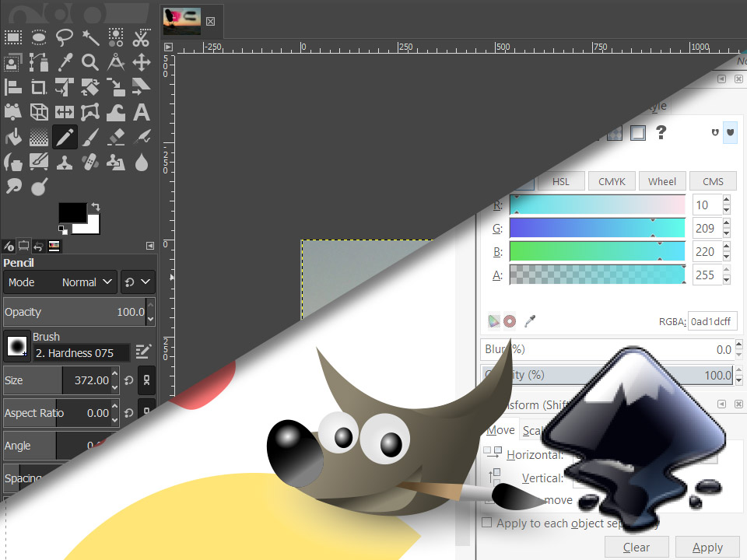
Task: Open the white background color swatch
Action: point(90,228)
